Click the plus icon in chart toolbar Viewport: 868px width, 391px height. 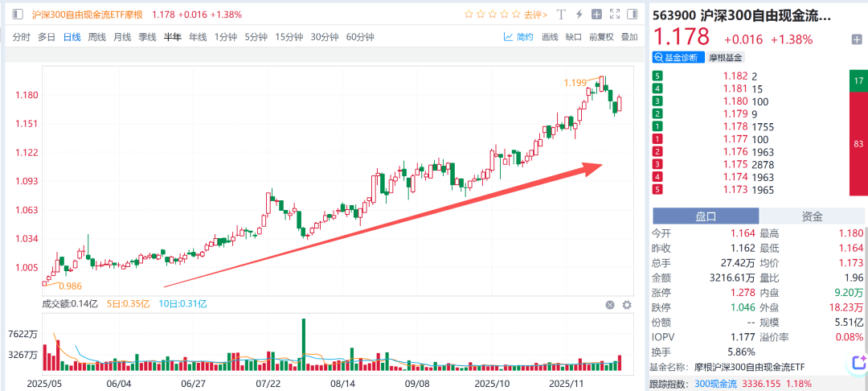tap(596, 14)
